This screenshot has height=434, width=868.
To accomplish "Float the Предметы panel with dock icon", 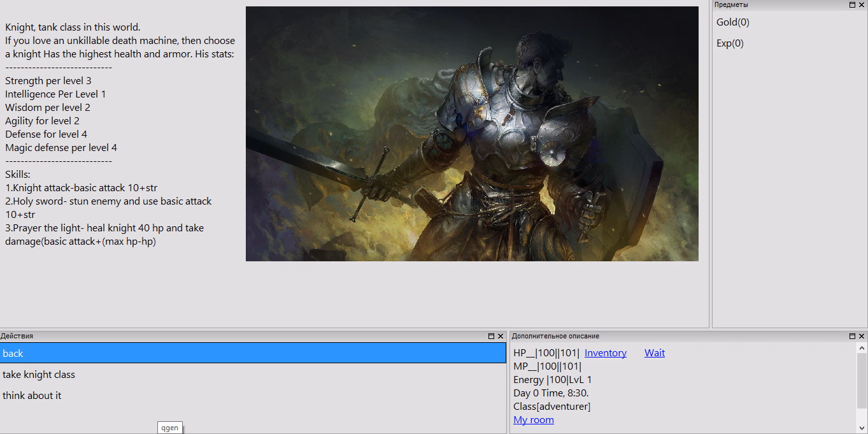I will tap(853, 4).
